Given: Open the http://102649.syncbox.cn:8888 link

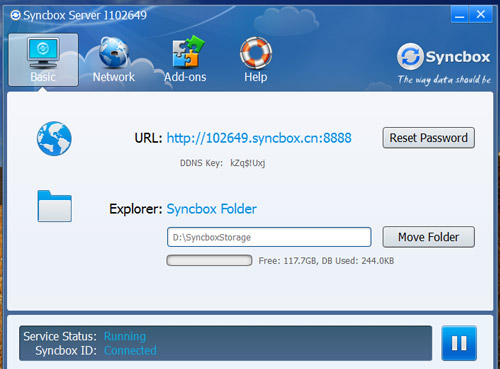Looking at the screenshot, I should tap(259, 138).
